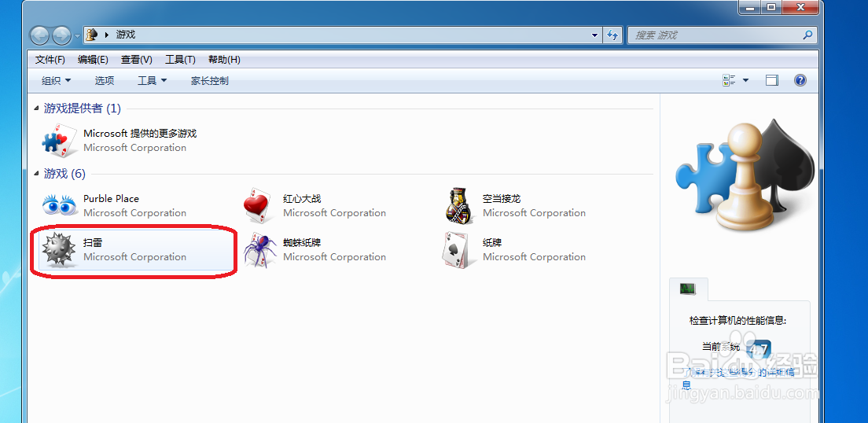Select the Purble Place eyes icon
The image size is (868, 423).
click(x=60, y=205)
